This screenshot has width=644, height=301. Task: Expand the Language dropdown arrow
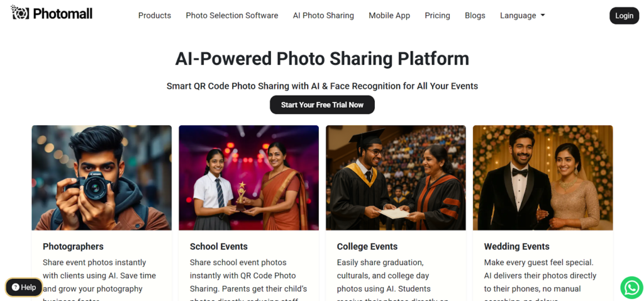(543, 16)
